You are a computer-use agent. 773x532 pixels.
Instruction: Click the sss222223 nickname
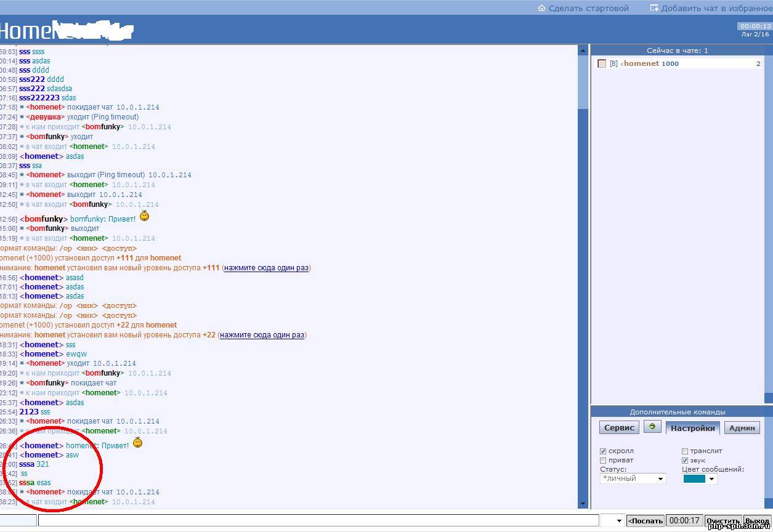tap(39, 98)
